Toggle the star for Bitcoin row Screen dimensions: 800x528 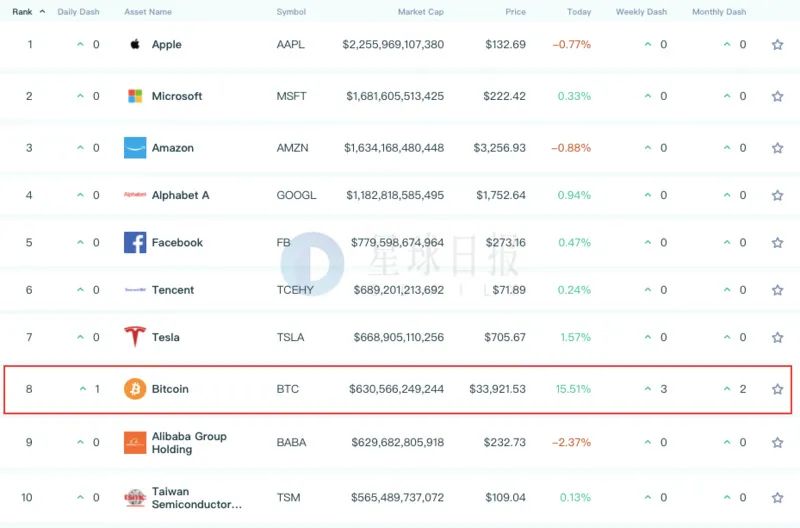coord(777,389)
